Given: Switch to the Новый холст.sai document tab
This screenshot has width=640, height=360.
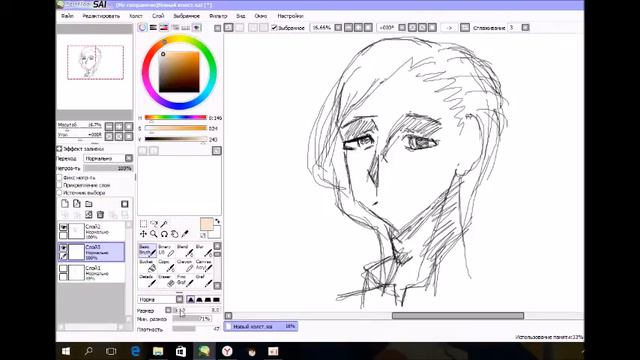Looking at the screenshot, I should click(261, 326).
